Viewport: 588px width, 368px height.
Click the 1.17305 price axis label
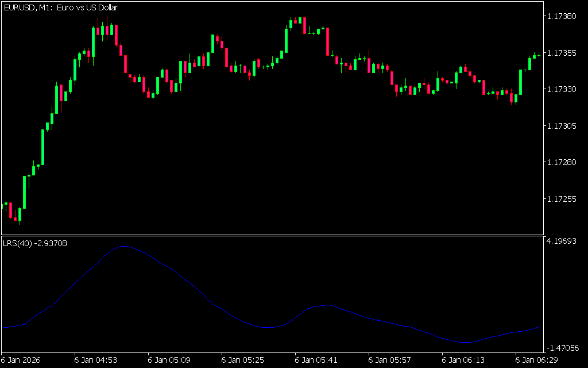[563, 125]
